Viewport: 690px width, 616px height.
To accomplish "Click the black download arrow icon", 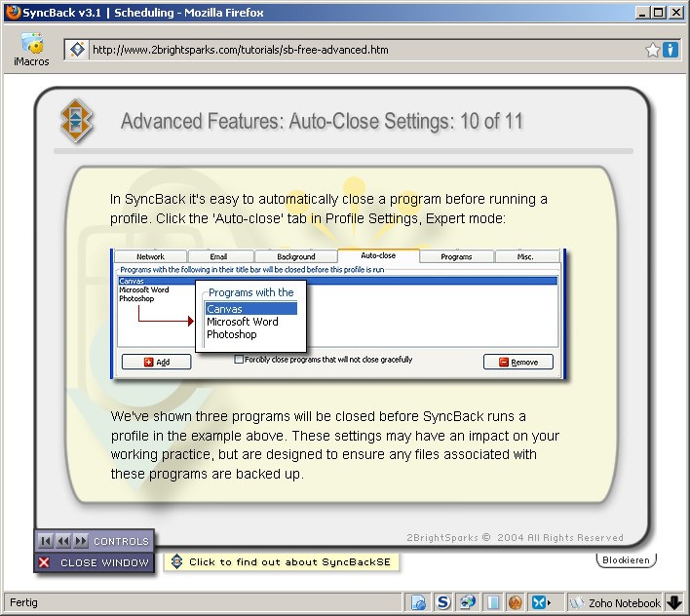I will (673, 602).
